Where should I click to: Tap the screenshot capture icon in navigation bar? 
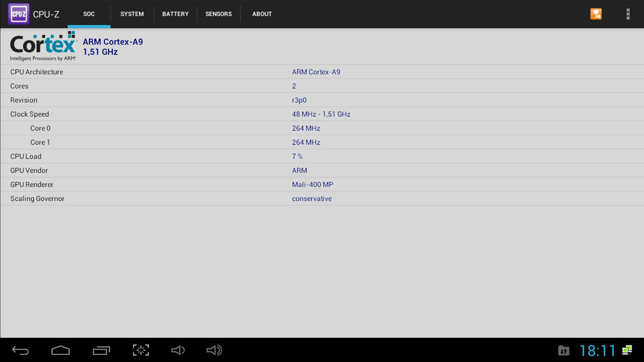(141, 350)
